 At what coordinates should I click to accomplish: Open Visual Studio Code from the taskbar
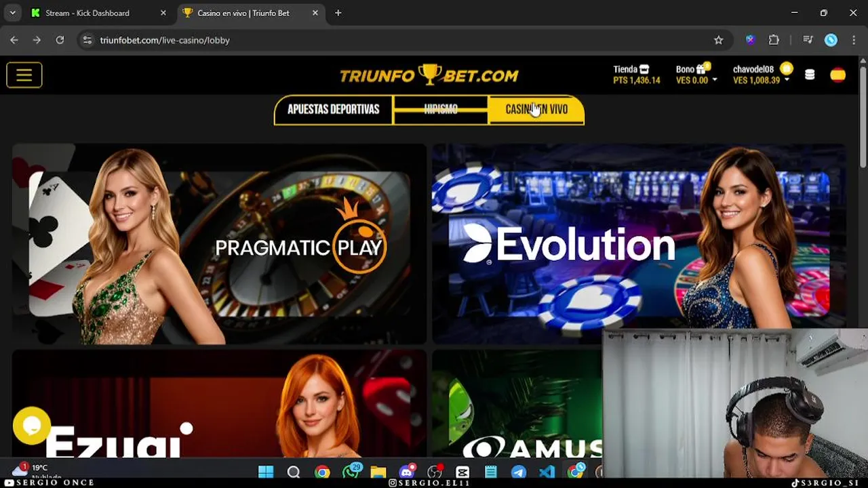pos(547,472)
